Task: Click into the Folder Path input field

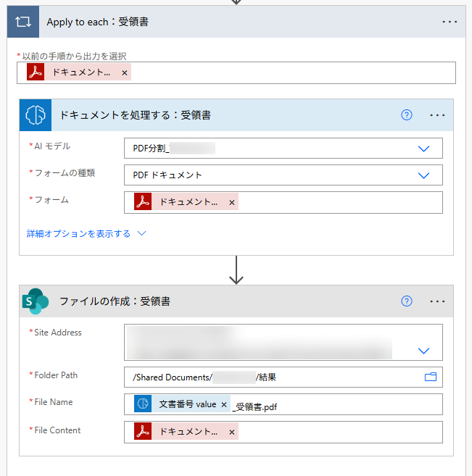Action: [283, 377]
